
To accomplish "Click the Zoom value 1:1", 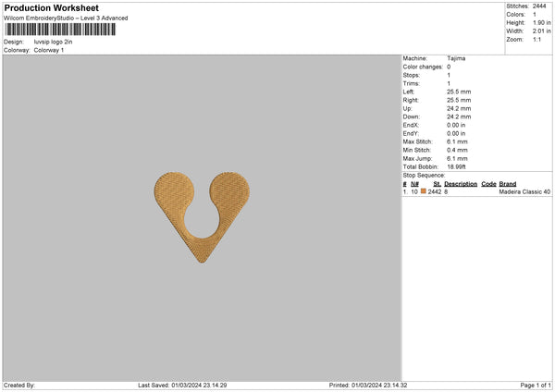I will tap(536, 39).
